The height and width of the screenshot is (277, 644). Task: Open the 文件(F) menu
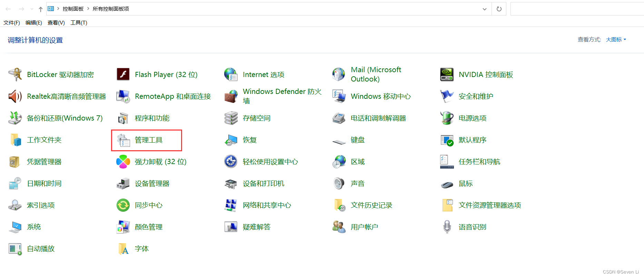tap(12, 22)
